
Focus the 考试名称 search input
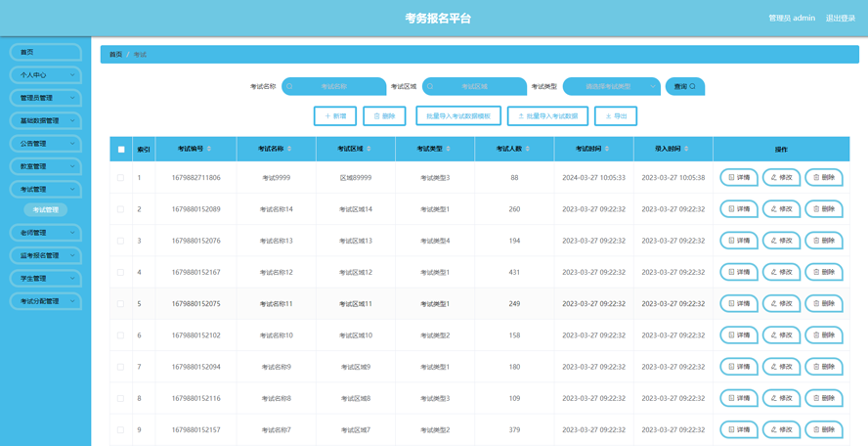pyautogui.click(x=333, y=86)
